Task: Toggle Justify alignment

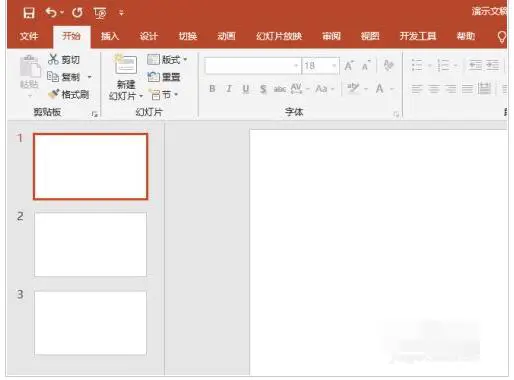Action: 467,89
